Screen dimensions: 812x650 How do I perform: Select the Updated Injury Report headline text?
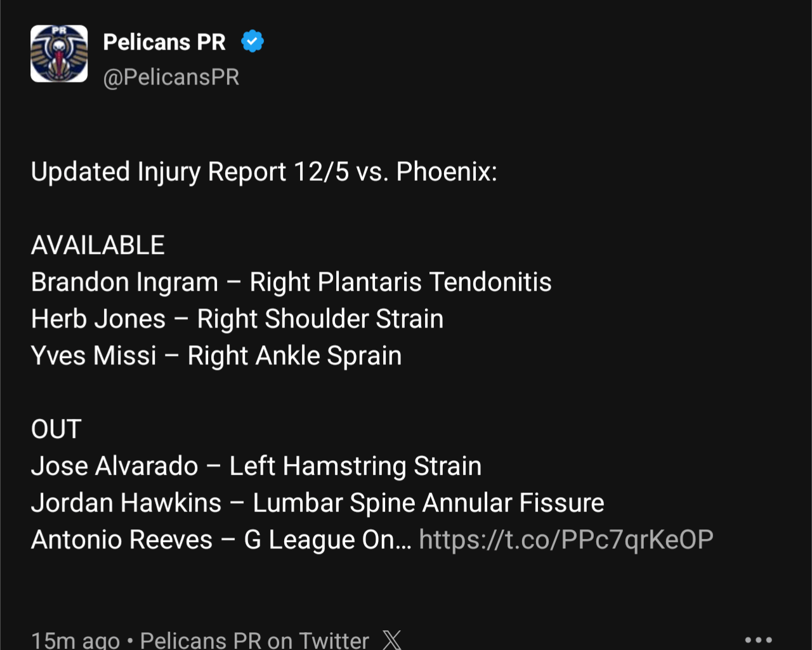pyautogui.click(x=265, y=171)
